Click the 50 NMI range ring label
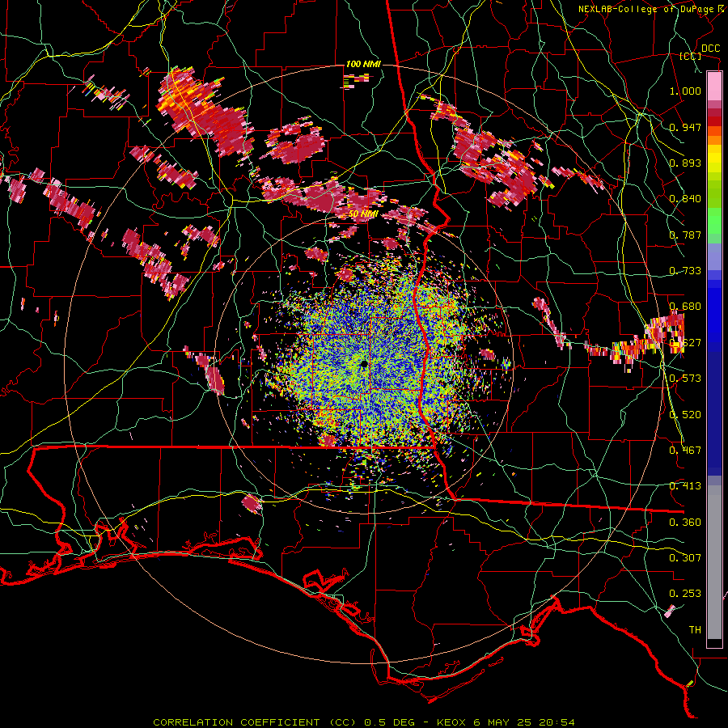 tap(363, 214)
